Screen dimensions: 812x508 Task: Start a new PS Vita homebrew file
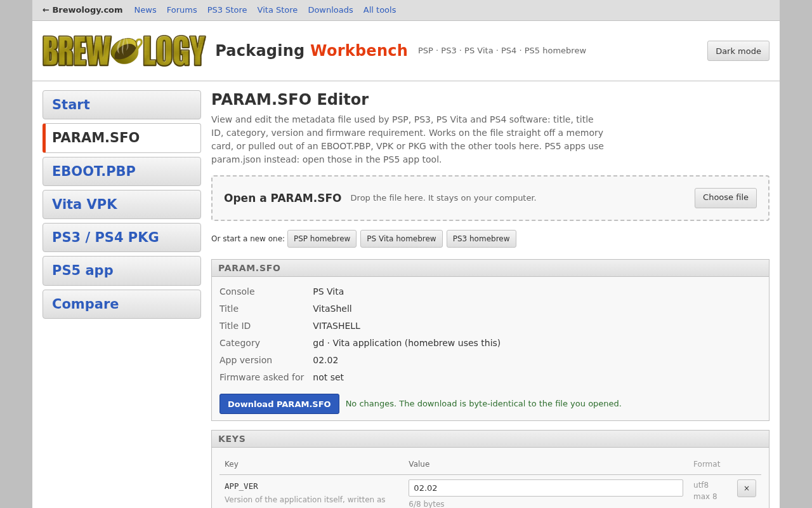[402, 239]
